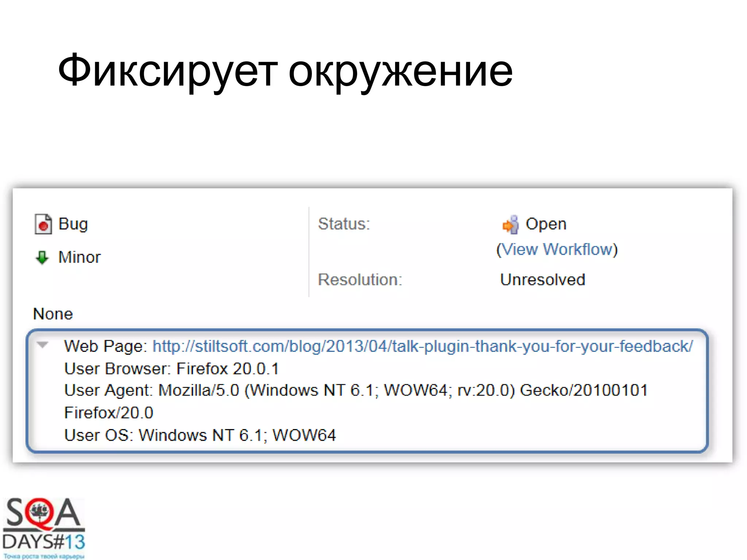
Task: Click the SQA Days #13 logo
Action: click(x=43, y=528)
